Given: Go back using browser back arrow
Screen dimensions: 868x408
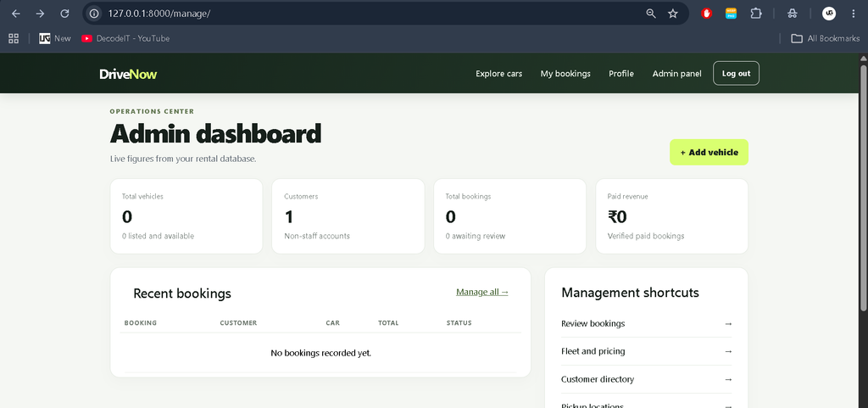Looking at the screenshot, I should (x=15, y=14).
